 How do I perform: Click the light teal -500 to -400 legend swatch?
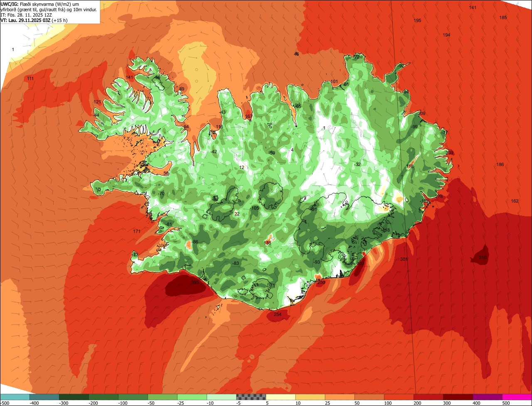coord(15,396)
